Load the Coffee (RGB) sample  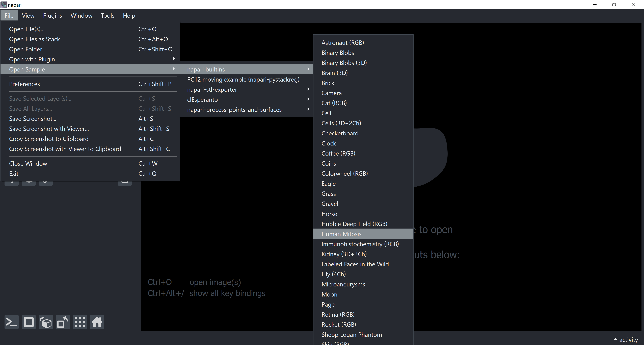pyautogui.click(x=363, y=153)
